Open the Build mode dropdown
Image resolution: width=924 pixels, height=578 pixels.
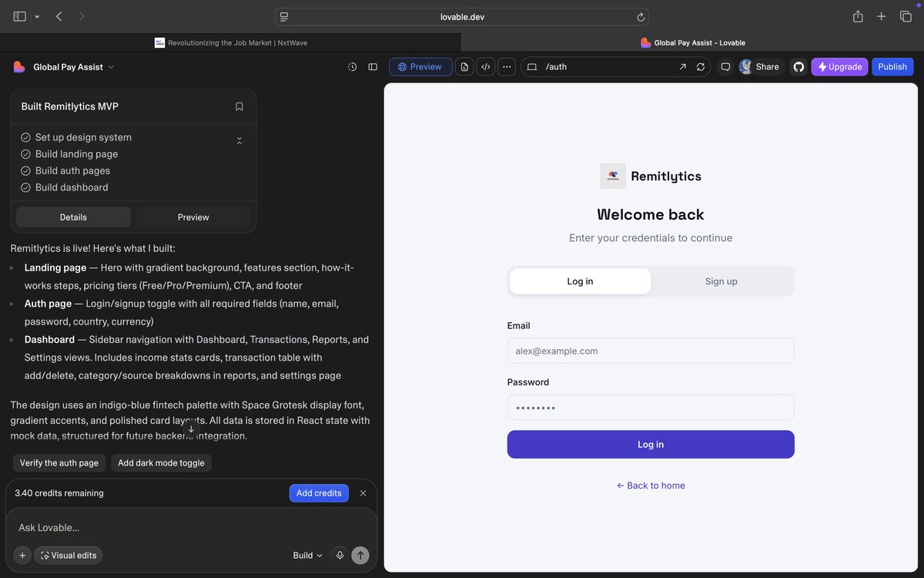point(308,555)
